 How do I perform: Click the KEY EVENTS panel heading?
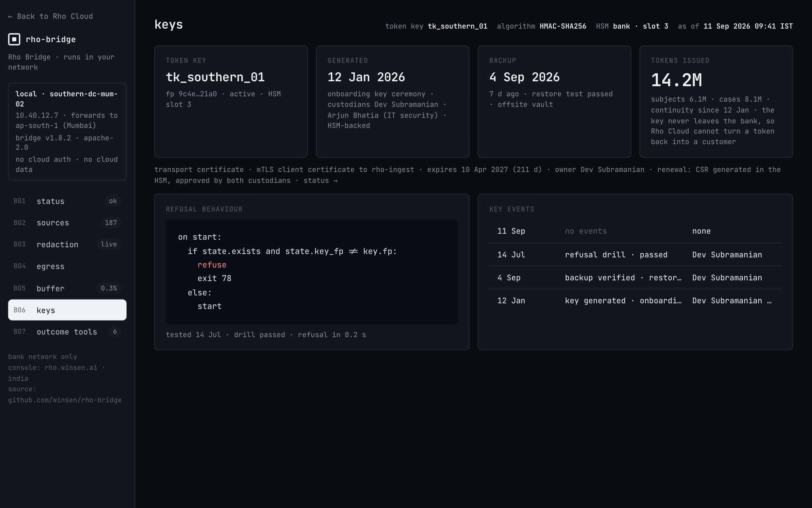pos(512,209)
